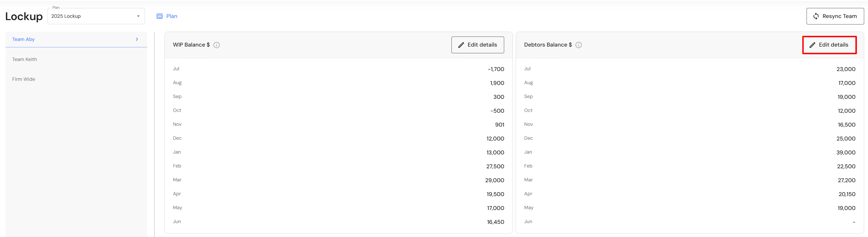Click the pencil icon in the WIP Balance panel
The width and height of the screenshot is (868, 237).
461,45
